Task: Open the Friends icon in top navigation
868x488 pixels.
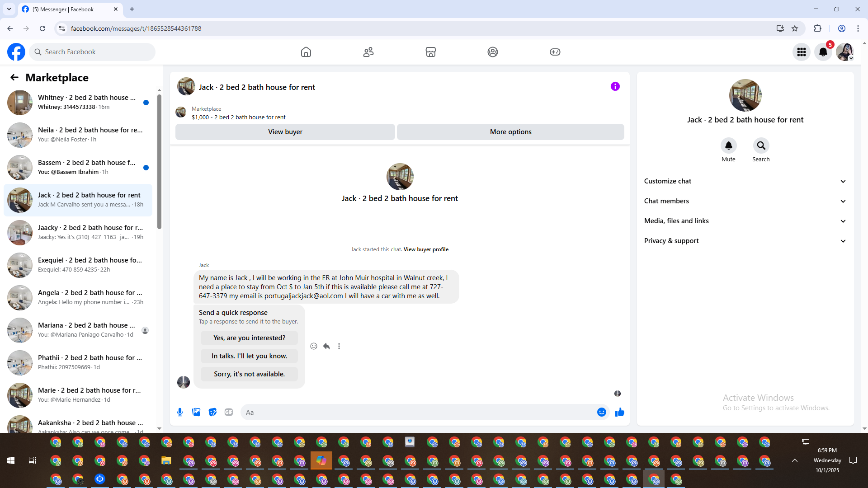Action: coord(368,52)
